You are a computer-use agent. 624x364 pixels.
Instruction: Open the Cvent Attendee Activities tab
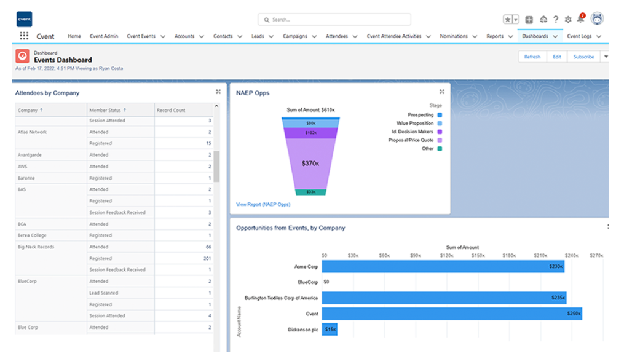[x=394, y=36]
